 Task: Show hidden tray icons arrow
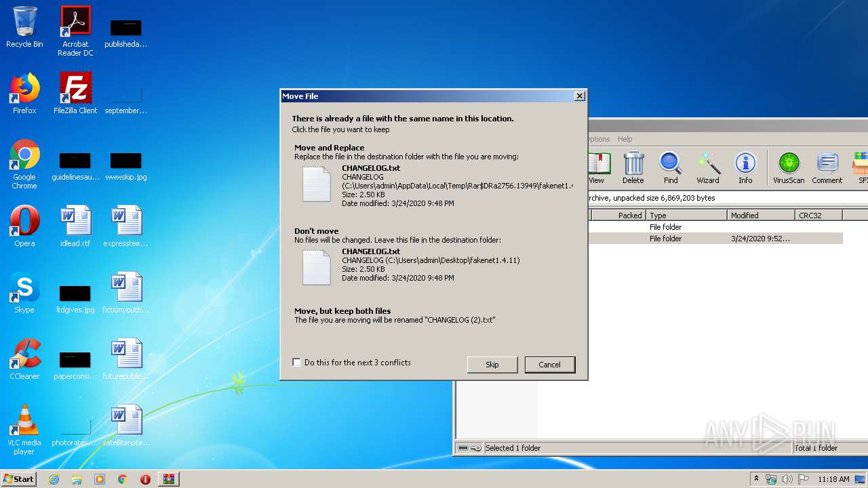tap(756, 479)
